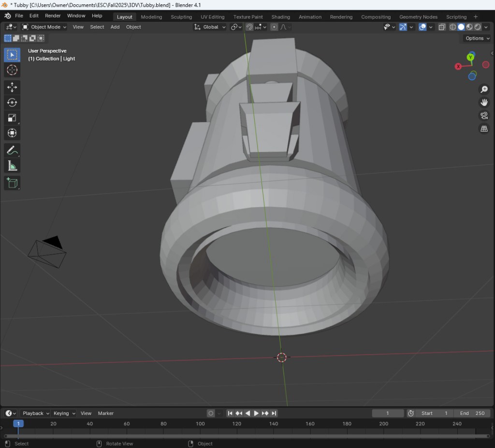
Task: Enable snapping with the magnet icon
Action: pos(249,27)
